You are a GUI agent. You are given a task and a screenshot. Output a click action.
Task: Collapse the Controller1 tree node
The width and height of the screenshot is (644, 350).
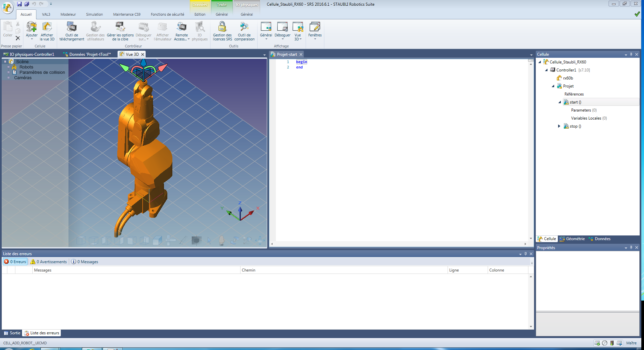[x=546, y=70]
